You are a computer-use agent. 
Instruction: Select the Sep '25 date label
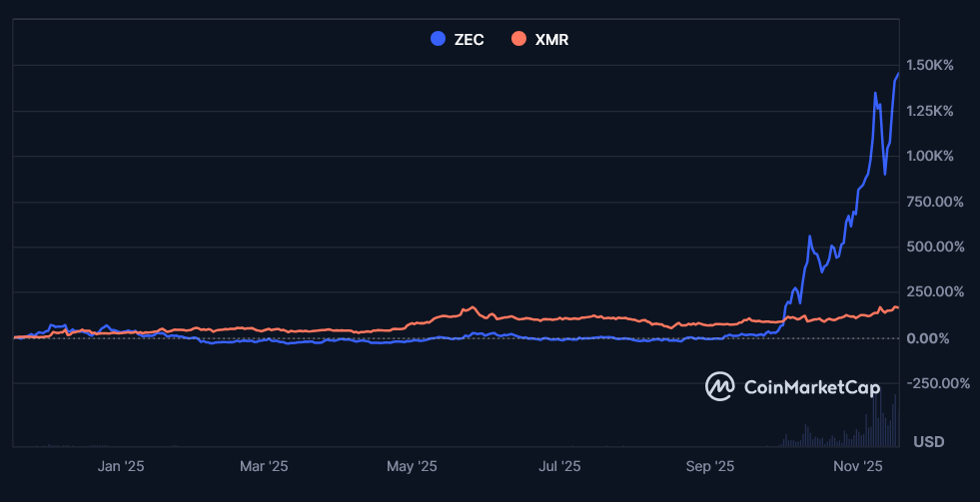pyautogui.click(x=710, y=466)
